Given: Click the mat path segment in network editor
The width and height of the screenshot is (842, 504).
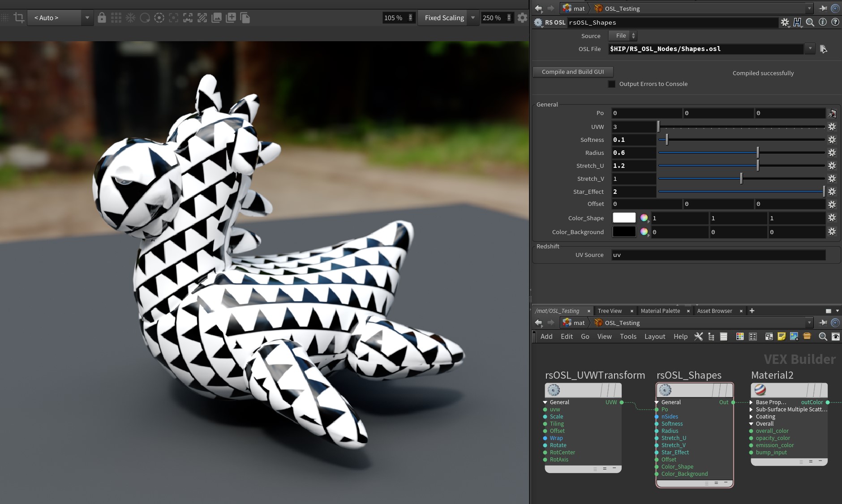Looking at the screenshot, I should pos(574,323).
